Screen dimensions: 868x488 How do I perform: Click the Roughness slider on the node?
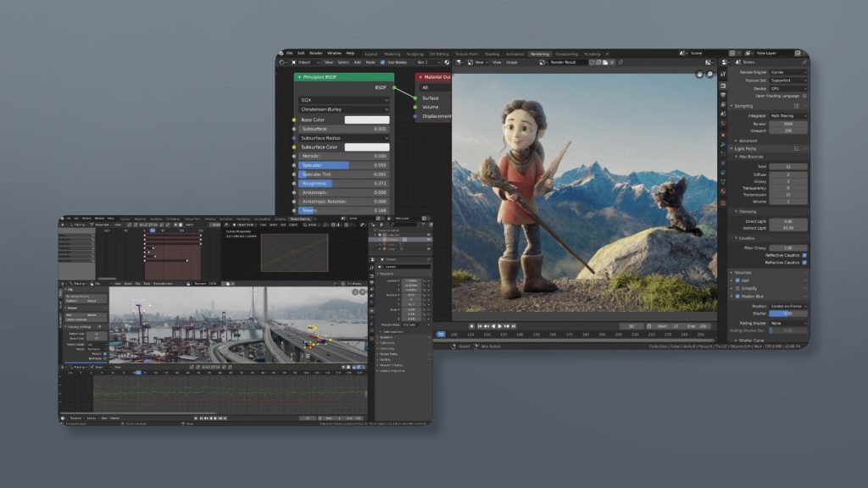342,183
